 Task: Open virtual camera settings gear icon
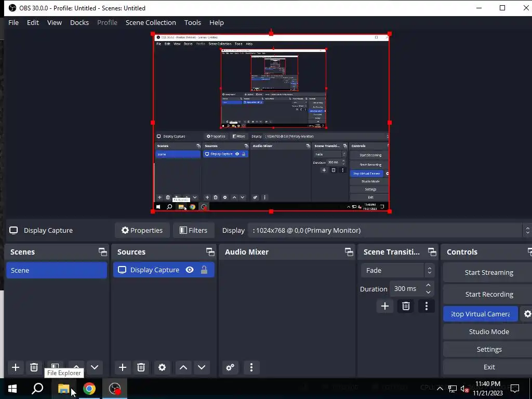tap(527, 314)
